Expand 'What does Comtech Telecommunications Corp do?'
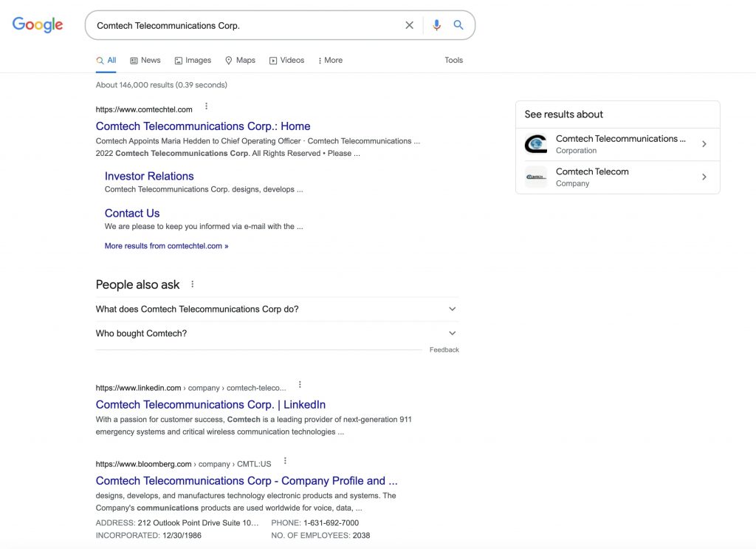This screenshot has height=549, width=756. click(277, 310)
